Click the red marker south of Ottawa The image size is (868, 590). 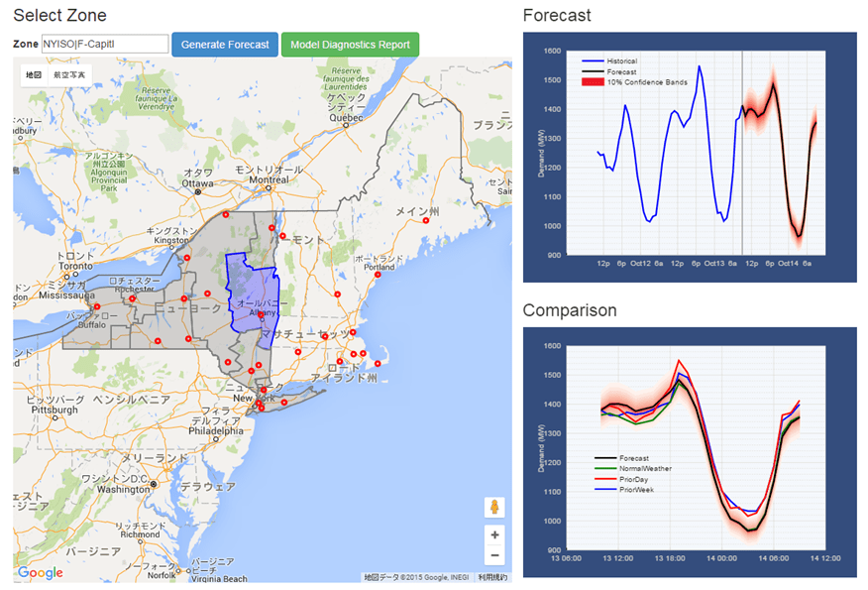click(x=226, y=214)
